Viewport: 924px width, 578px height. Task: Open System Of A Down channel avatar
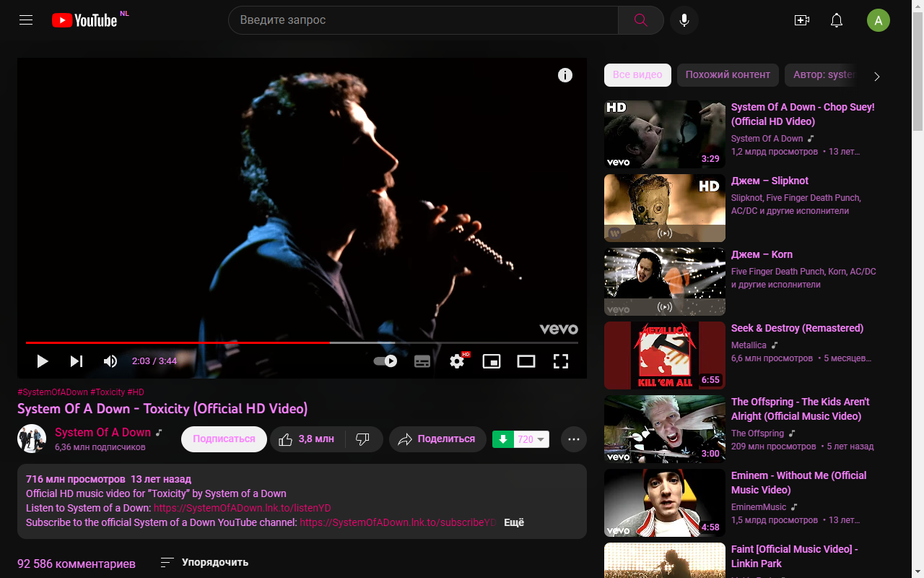point(32,439)
